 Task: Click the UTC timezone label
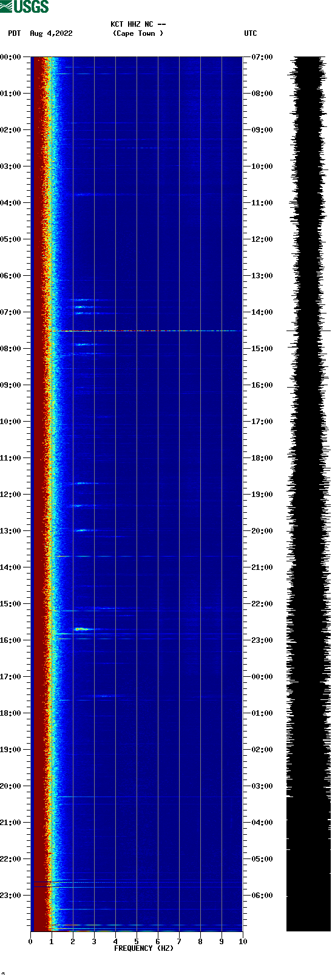tap(251, 33)
